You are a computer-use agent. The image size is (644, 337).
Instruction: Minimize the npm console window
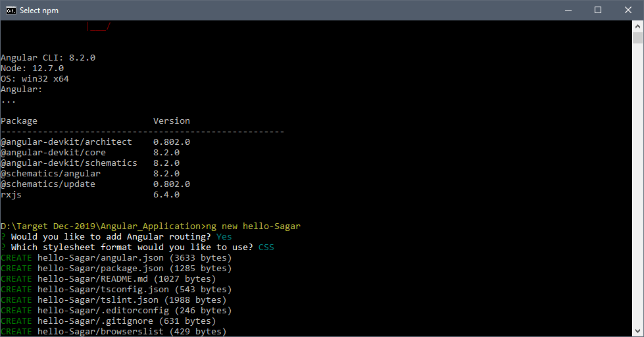click(x=568, y=11)
